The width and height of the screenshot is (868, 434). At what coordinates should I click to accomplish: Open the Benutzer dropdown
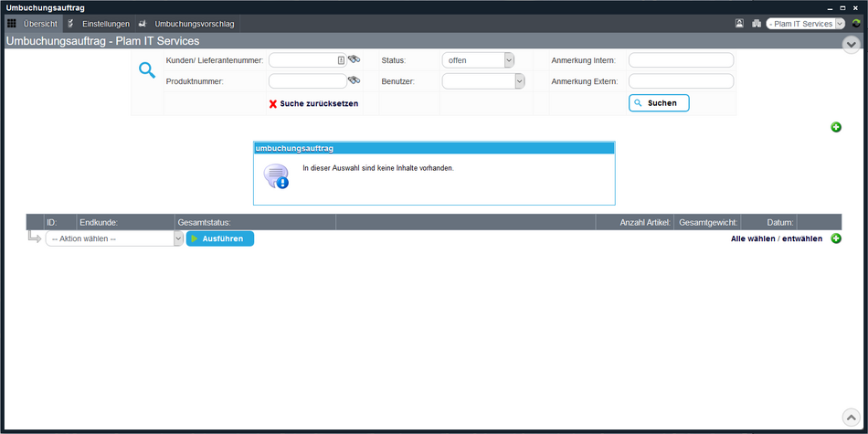click(x=482, y=81)
